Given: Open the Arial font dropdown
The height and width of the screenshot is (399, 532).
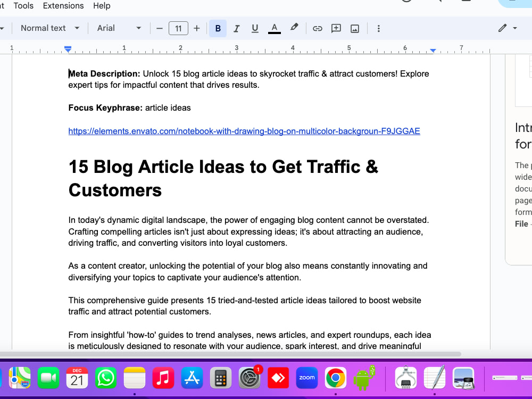Looking at the screenshot, I should pos(119,28).
